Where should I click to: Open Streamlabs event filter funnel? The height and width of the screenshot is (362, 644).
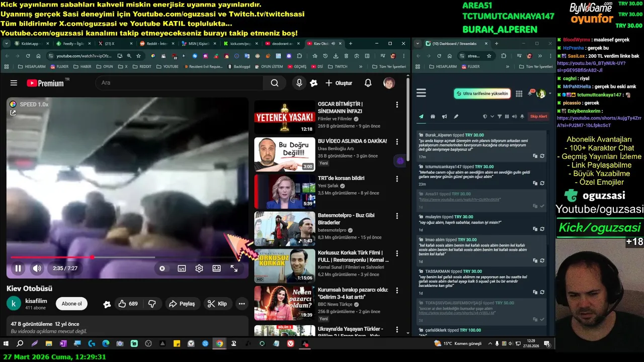click(500, 117)
